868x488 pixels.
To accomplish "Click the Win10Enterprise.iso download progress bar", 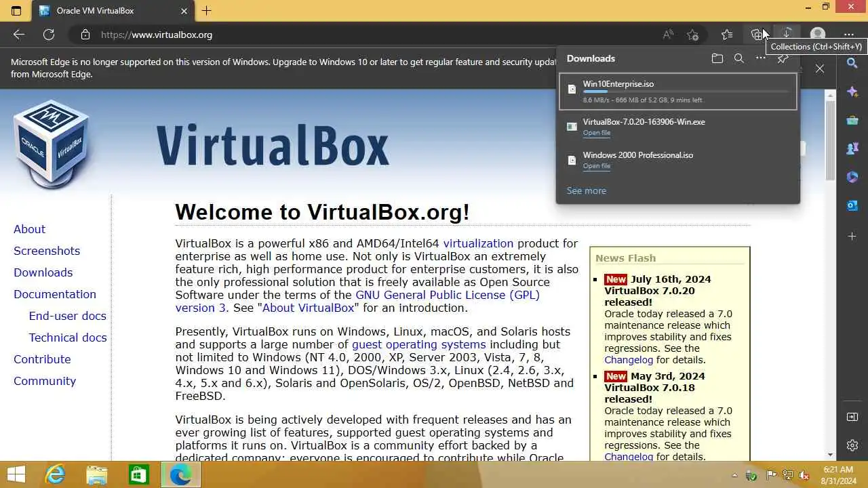I will pyautogui.click(x=686, y=91).
